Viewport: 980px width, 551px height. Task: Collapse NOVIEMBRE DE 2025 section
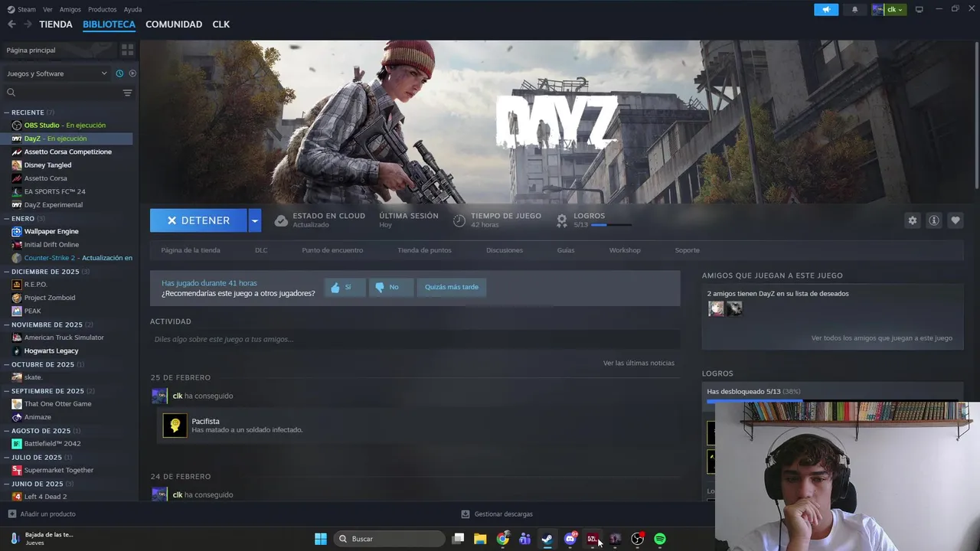click(7, 324)
